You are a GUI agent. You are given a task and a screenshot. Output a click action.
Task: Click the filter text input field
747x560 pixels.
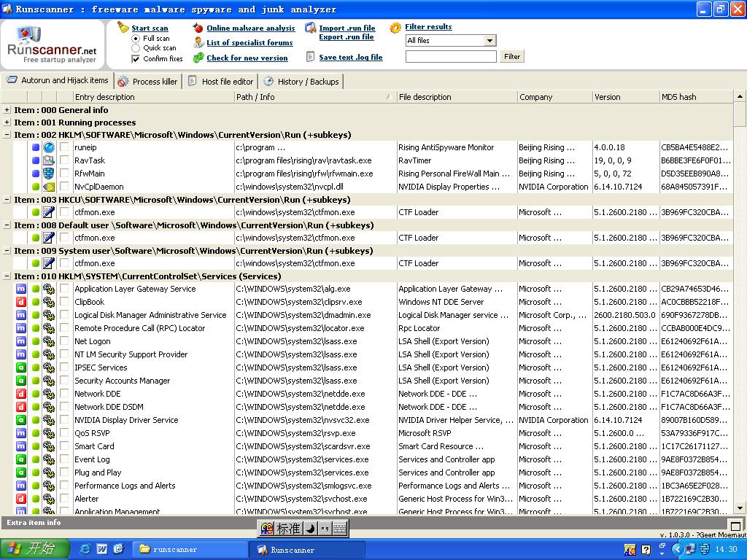pyautogui.click(x=451, y=56)
